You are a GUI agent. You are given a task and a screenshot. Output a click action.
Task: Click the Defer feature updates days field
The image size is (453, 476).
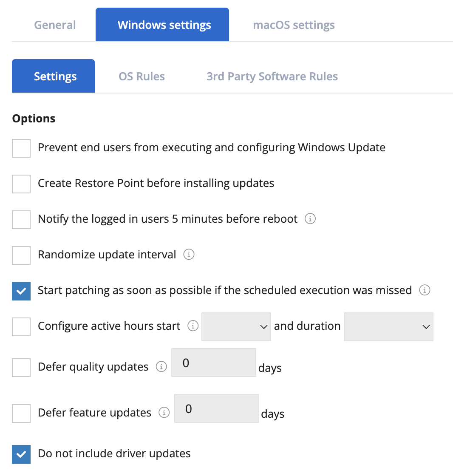point(216,408)
